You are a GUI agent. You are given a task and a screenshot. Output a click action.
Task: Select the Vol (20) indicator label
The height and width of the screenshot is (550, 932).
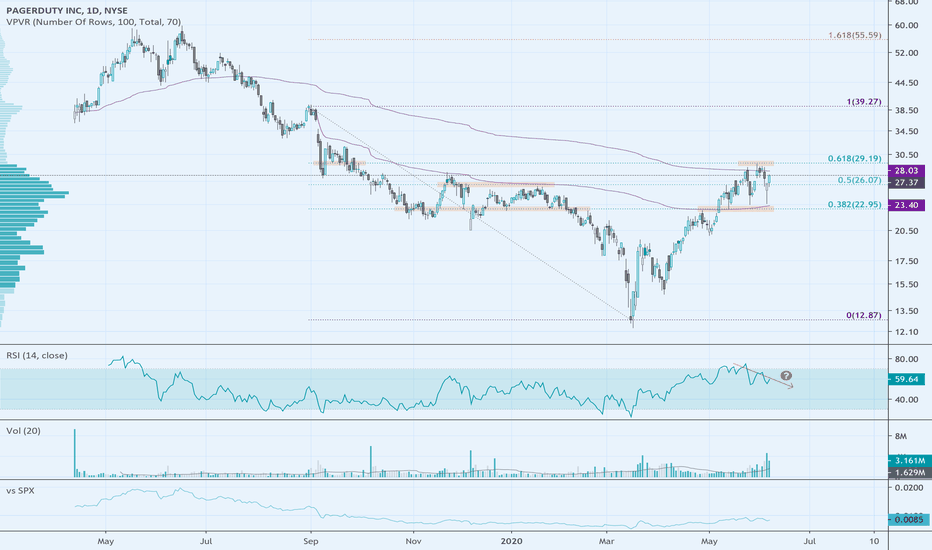click(x=23, y=430)
